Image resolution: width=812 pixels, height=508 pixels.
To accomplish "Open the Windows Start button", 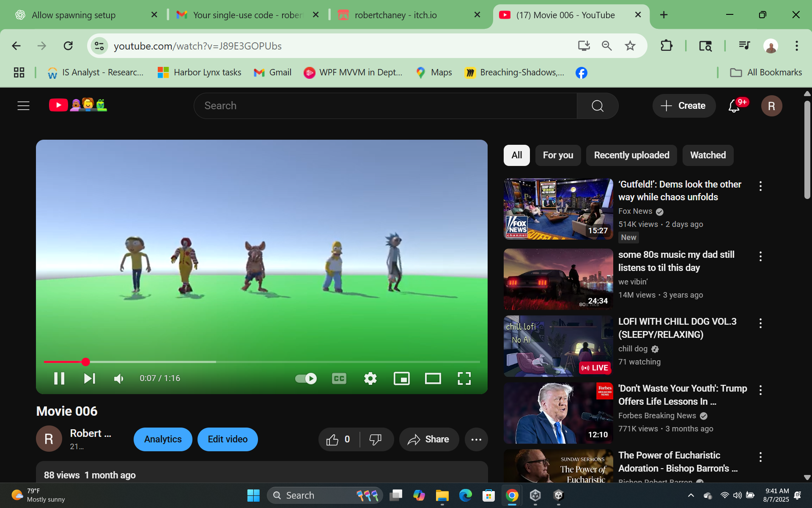I will coord(253,495).
